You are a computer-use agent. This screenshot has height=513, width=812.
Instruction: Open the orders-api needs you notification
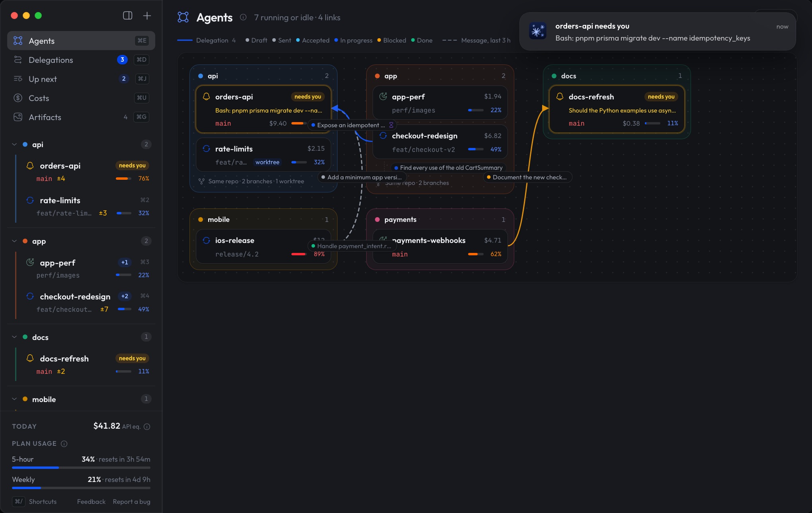coord(658,31)
